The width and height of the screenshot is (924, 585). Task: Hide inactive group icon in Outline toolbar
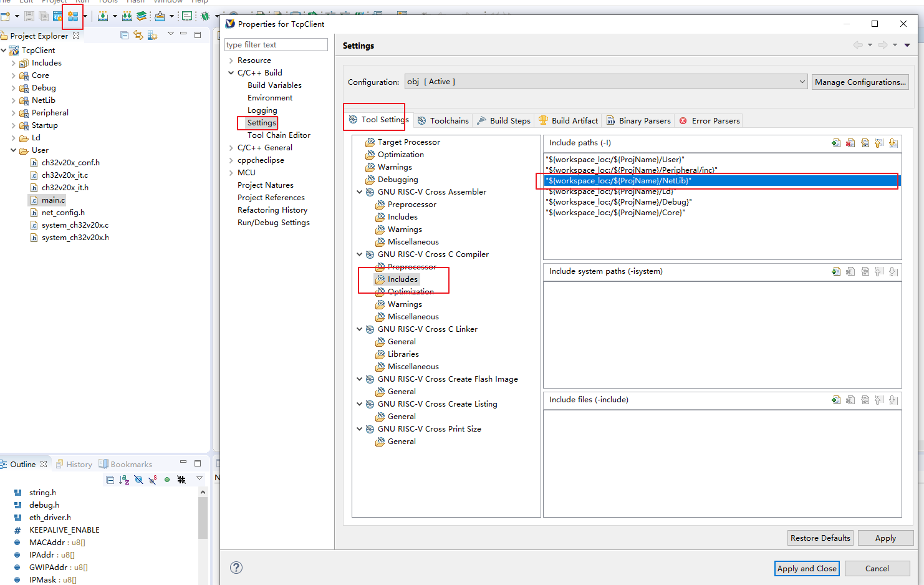[181, 480]
